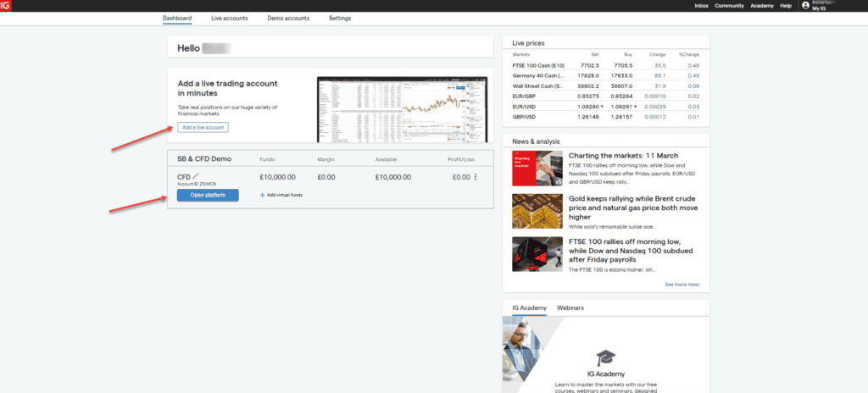Click the %Change column header
This screenshot has height=393, width=868.
tap(689, 54)
